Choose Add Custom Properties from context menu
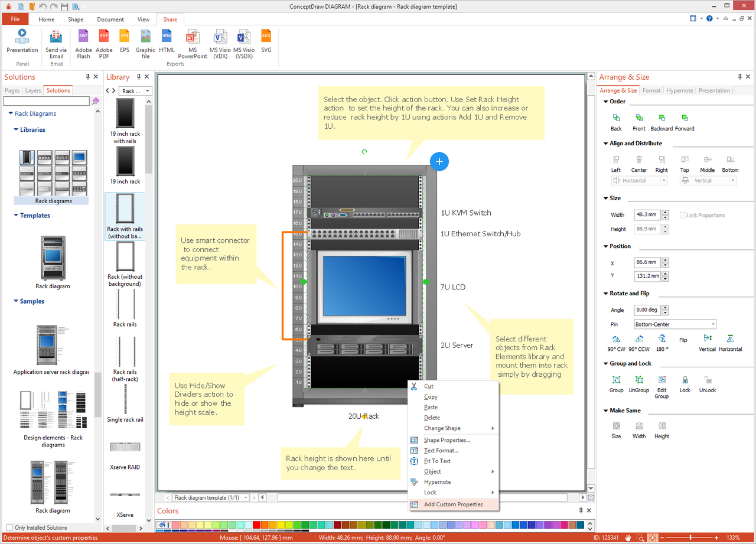The width and height of the screenshot is (756, 544). point(453,504)
